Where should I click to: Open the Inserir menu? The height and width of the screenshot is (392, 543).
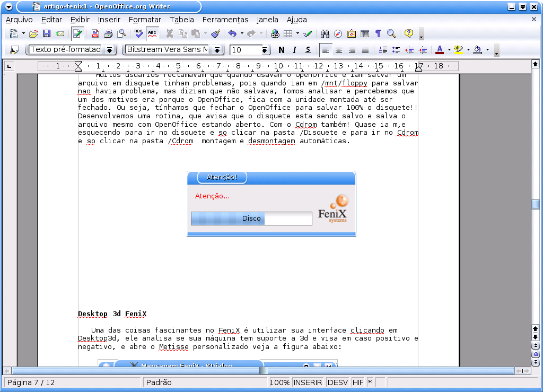[109, 20]
